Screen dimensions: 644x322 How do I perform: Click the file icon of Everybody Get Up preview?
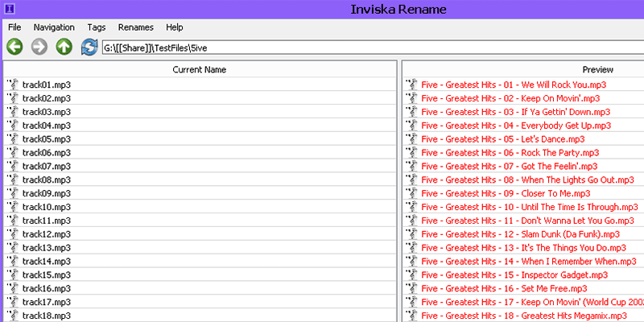[412, 125]
